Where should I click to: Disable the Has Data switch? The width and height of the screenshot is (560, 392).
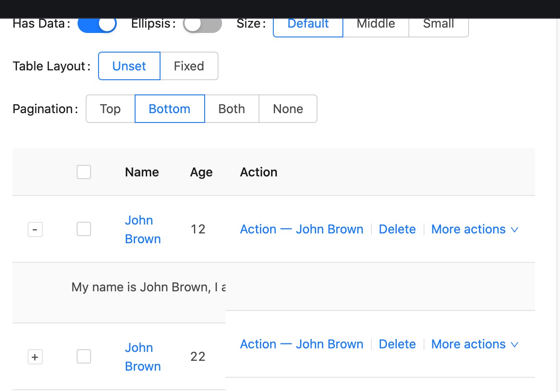point(97,24)
